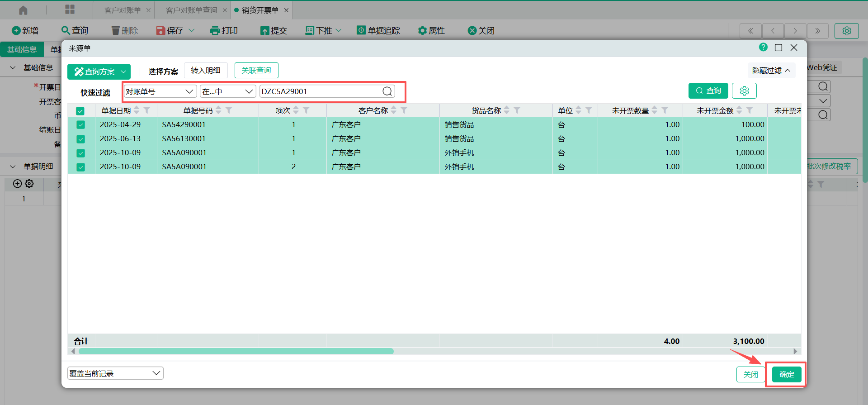Open column settings gear beside 查询 button
The width and height of the screenshot is (868, 405).
pos(744,91)
